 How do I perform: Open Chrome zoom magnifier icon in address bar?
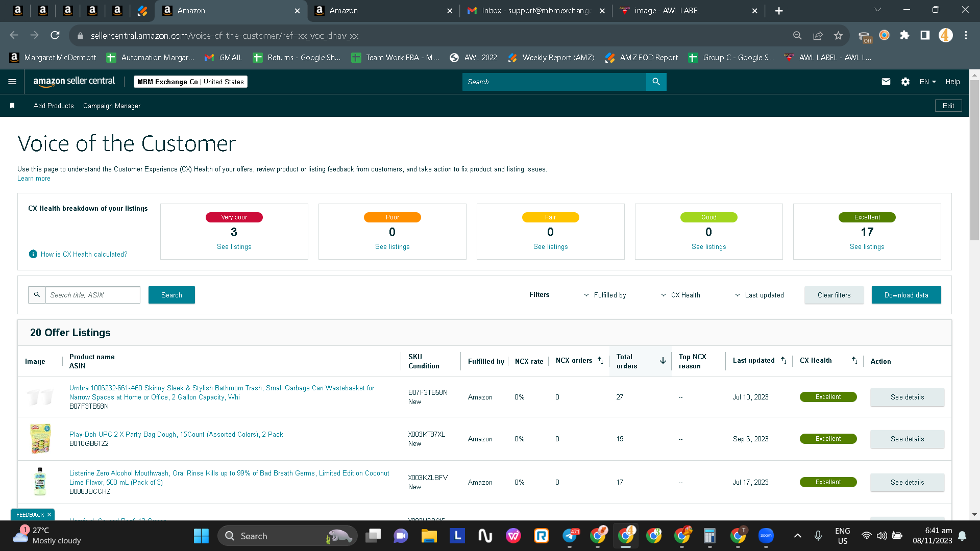tap(797, 36)
